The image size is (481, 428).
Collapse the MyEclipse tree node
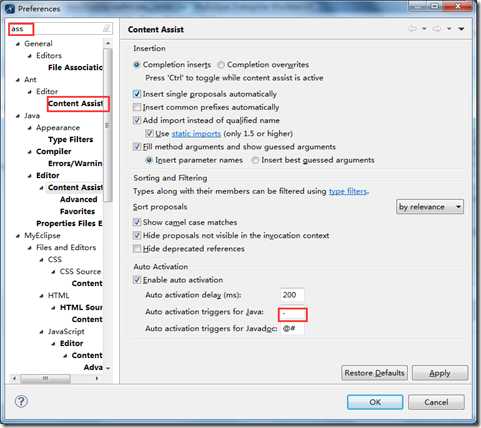[18, 236]
